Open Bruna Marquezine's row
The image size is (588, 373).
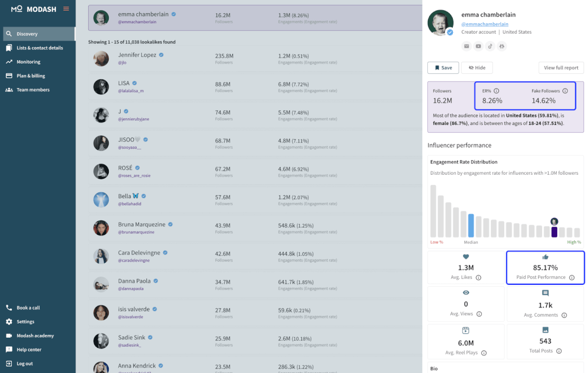(x=255, y=228)
